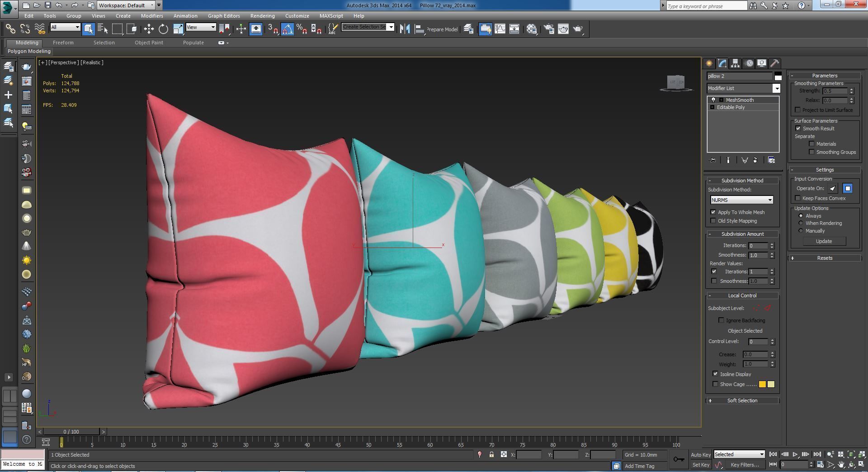Select the Rotate tool in main toolbar

pyautogui.click(x=163, y=29)
